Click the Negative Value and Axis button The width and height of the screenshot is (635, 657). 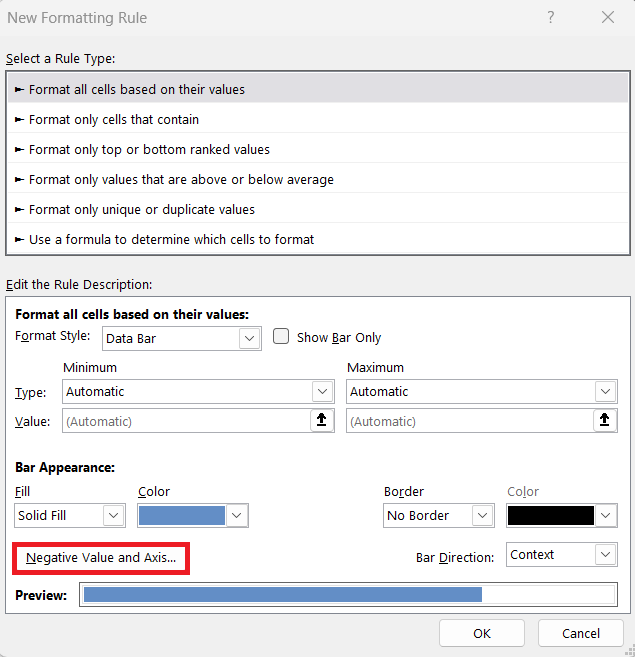(x=101, y=558)
